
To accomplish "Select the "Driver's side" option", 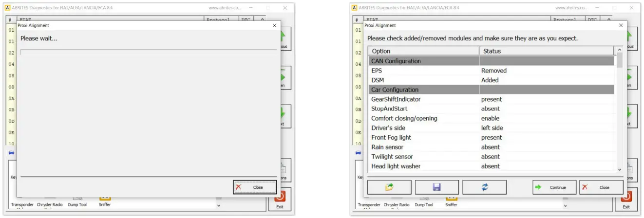I will pos(491,128).
